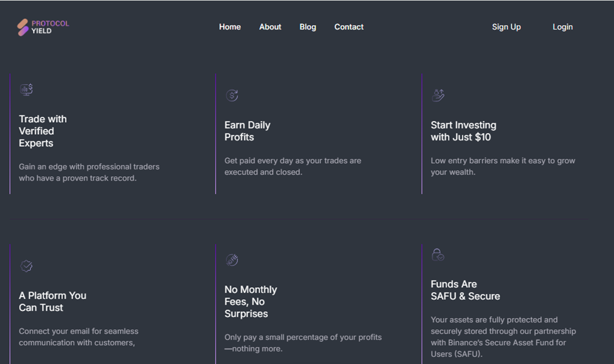Click the padlock icon above Funds Are SAFU
Screen dimensions: 614x364
click(437, 254)
